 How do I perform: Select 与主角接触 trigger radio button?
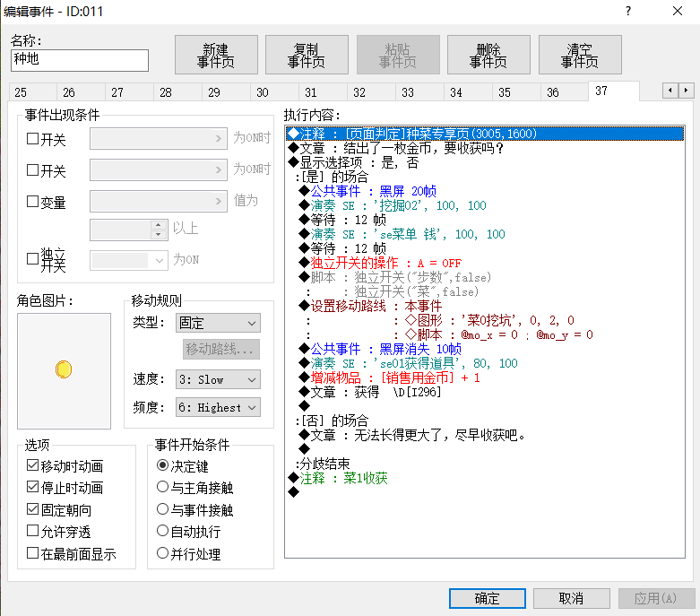(162, 487)
